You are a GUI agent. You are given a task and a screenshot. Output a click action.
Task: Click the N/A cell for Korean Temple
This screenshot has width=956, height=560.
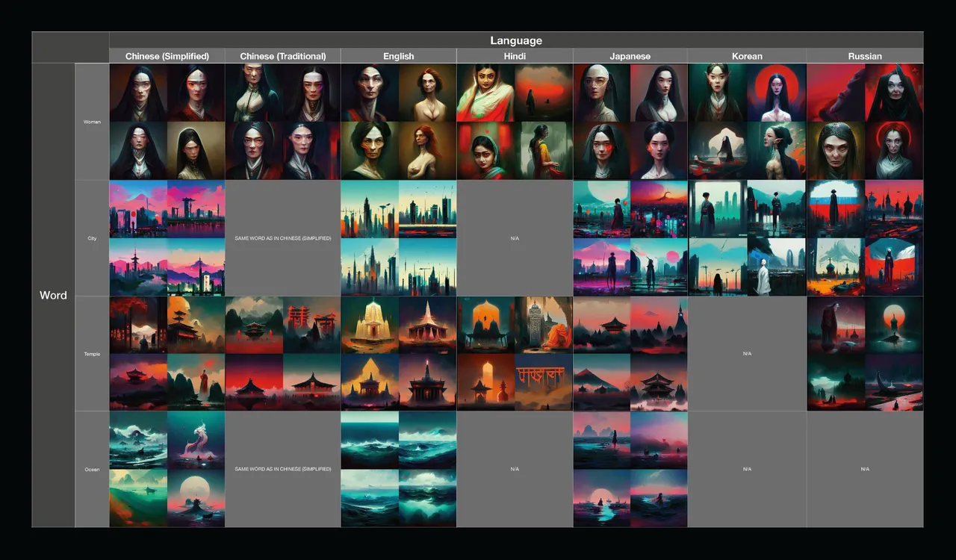(747, 354)
